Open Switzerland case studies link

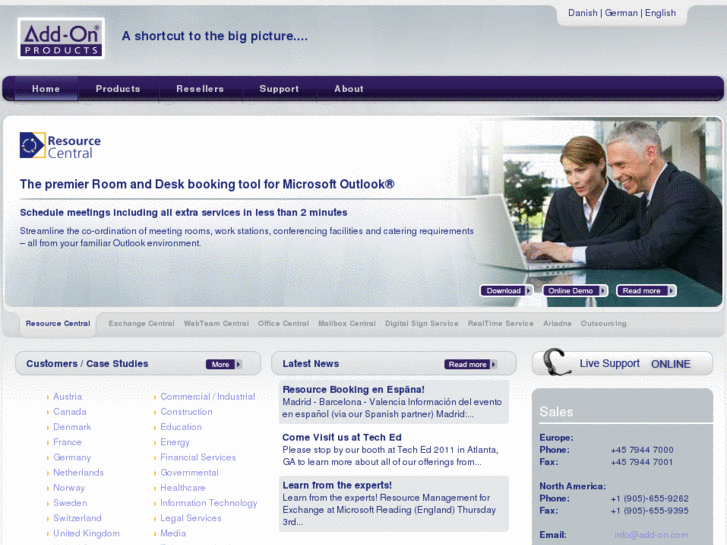77,518
